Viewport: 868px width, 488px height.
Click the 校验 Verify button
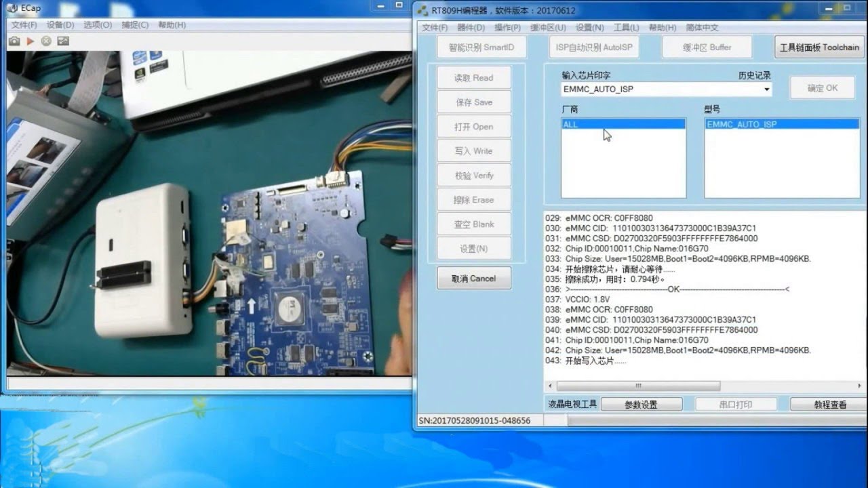pyautogui.click(x=474, y=176)
